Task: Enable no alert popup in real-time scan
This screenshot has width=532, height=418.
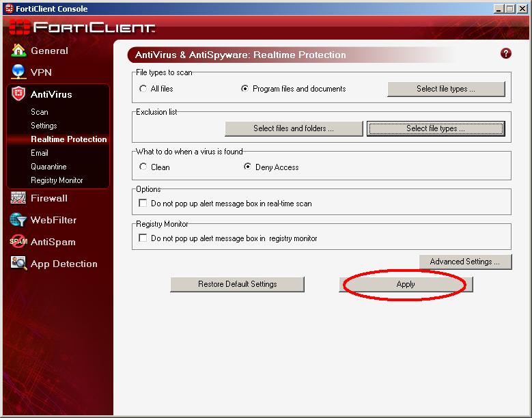Action: click(143, 204)
